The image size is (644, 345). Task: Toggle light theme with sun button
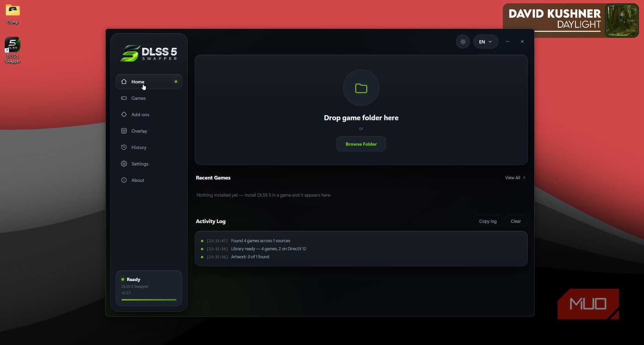click(x=463, y=42)
